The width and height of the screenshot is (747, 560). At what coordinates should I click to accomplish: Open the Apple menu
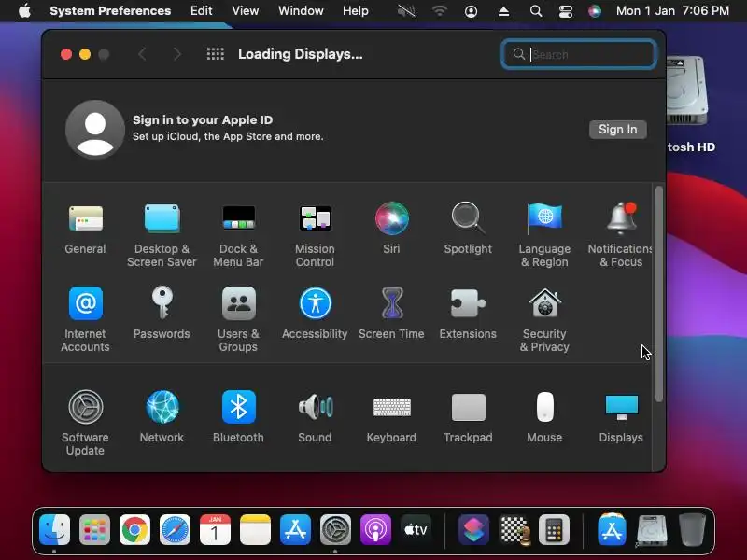25,10
